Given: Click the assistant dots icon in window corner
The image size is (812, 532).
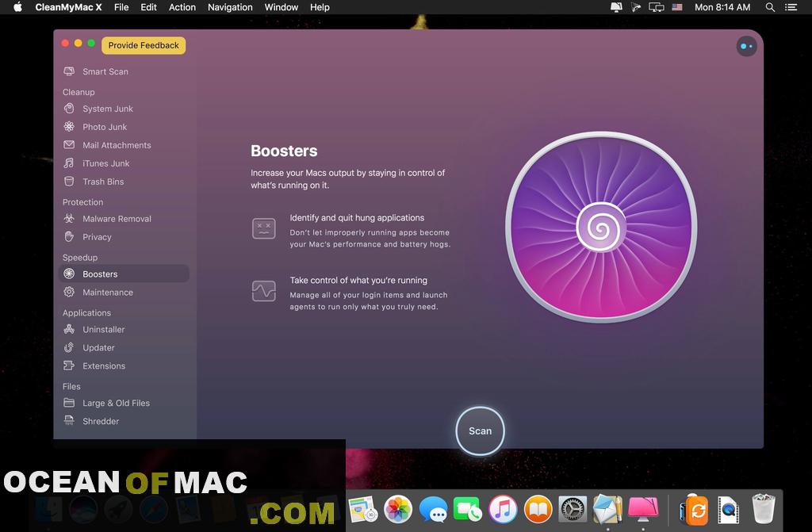Looking at the screenshot, I should [x=746, y=46].
